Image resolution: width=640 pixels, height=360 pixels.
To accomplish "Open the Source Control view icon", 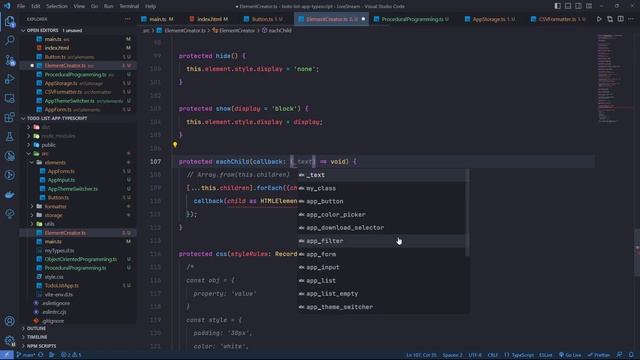I will coord(9,60).
